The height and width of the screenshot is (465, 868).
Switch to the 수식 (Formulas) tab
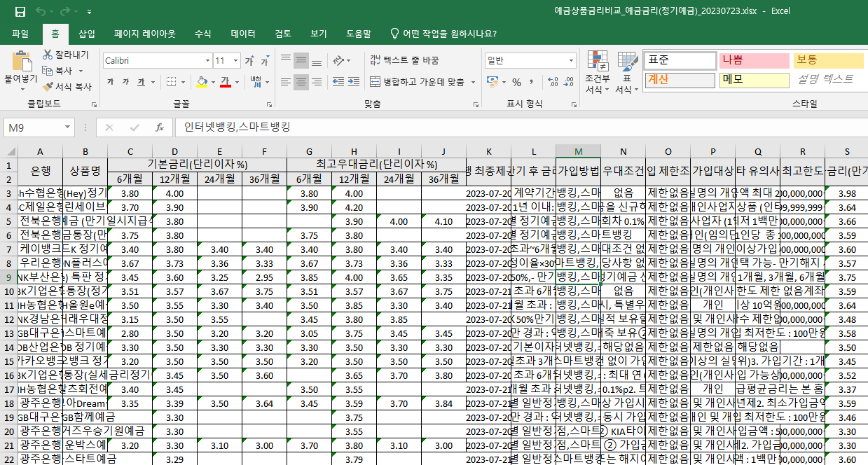[x=202, y=34]
